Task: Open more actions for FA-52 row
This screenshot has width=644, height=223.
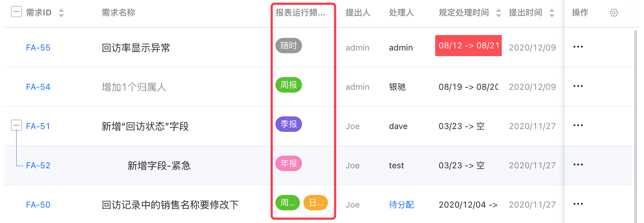Action: (578, 165)
